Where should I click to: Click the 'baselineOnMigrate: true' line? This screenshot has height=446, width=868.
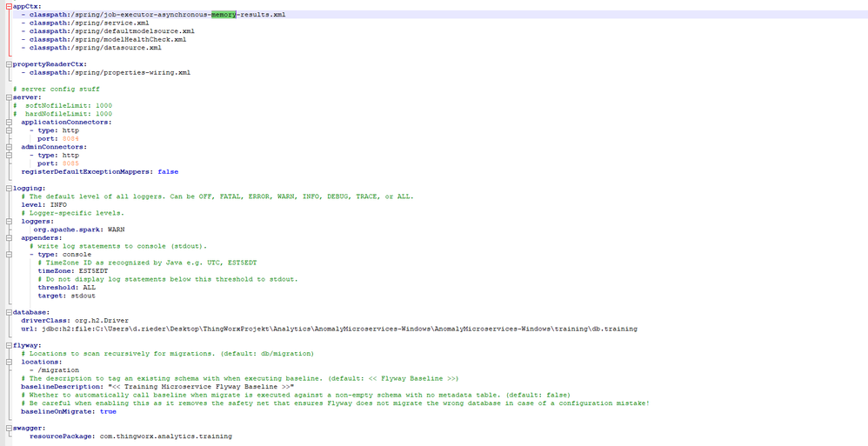69,412
